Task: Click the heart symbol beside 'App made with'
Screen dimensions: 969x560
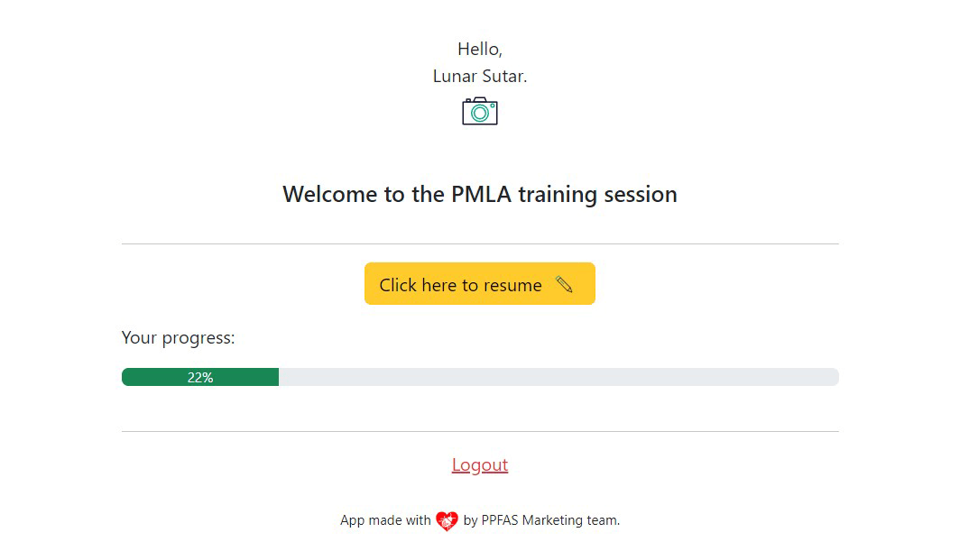Action: (x=446, y=520)
